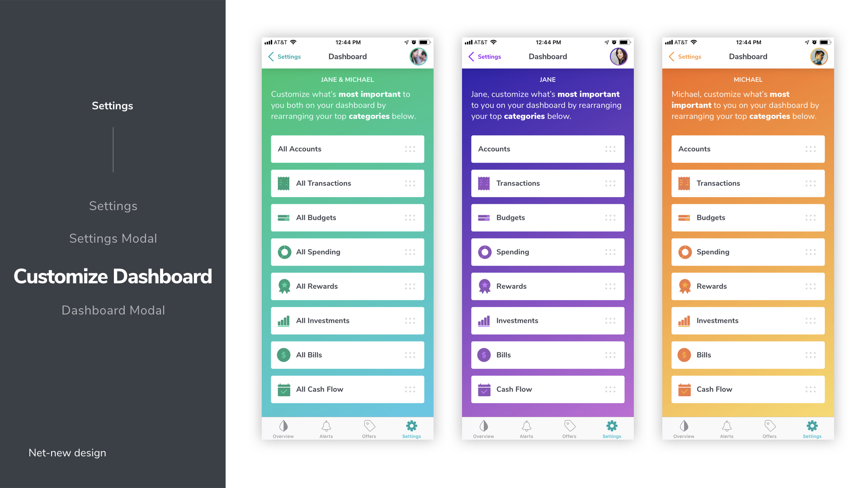
Task: Select the Budgets icon in Michael's dashboard
Action: pos(684,217)
